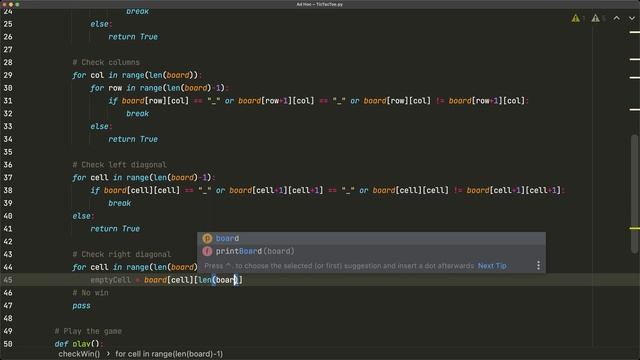640x360 pixels.
Task: Click 'return True' on line 41
Action: point(115,229)
